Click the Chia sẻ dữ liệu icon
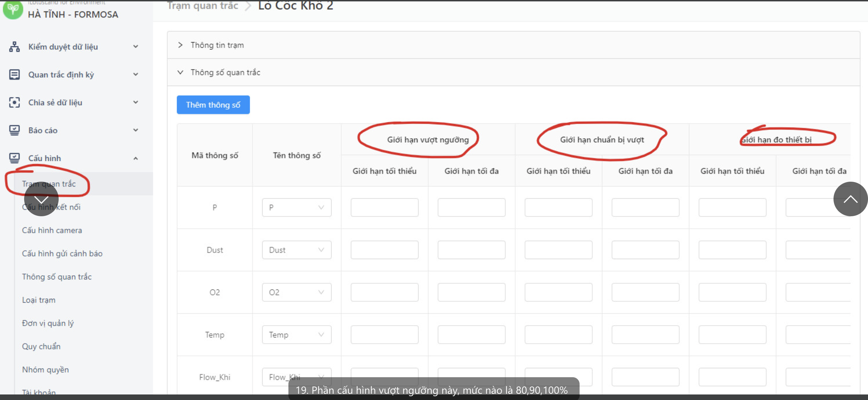 click(14, 103)
